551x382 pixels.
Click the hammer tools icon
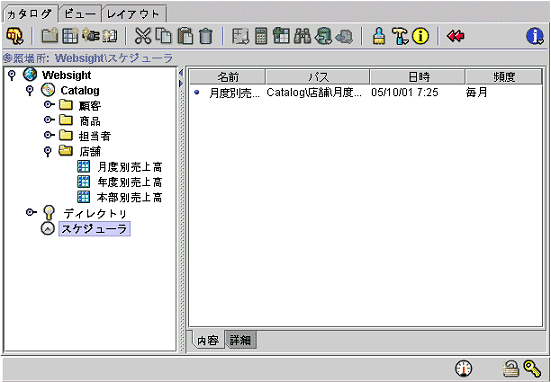coord(400,36)
